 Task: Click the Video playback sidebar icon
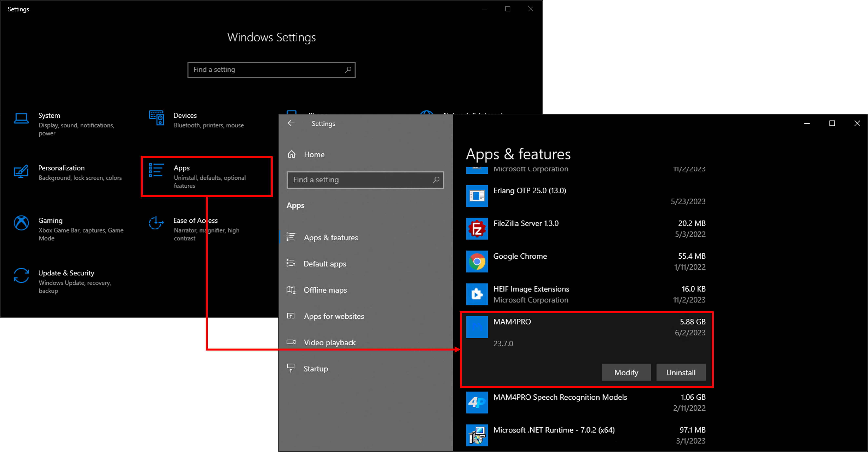291,342
